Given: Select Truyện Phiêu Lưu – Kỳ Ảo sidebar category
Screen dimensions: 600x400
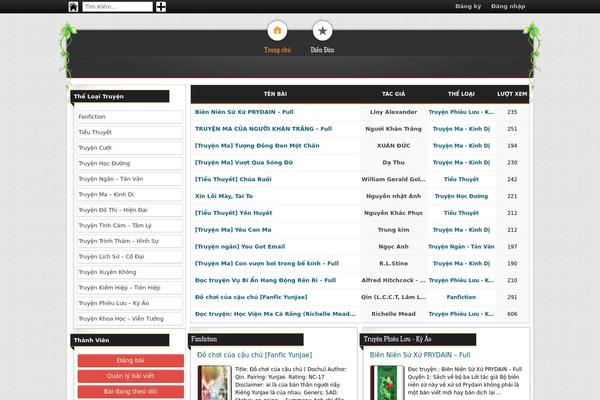Looking at the screenshot, I should coord(129,303).
